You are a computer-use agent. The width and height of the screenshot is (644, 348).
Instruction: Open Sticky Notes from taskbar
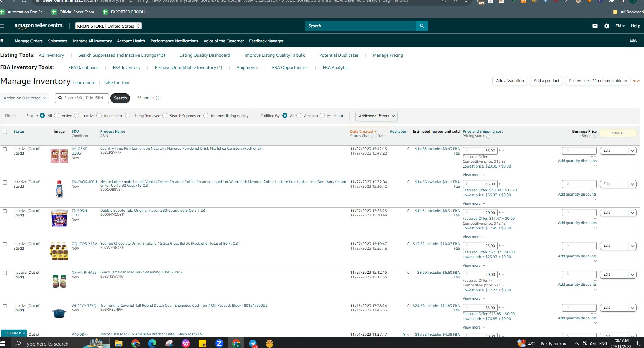click(x=203, y=343)
